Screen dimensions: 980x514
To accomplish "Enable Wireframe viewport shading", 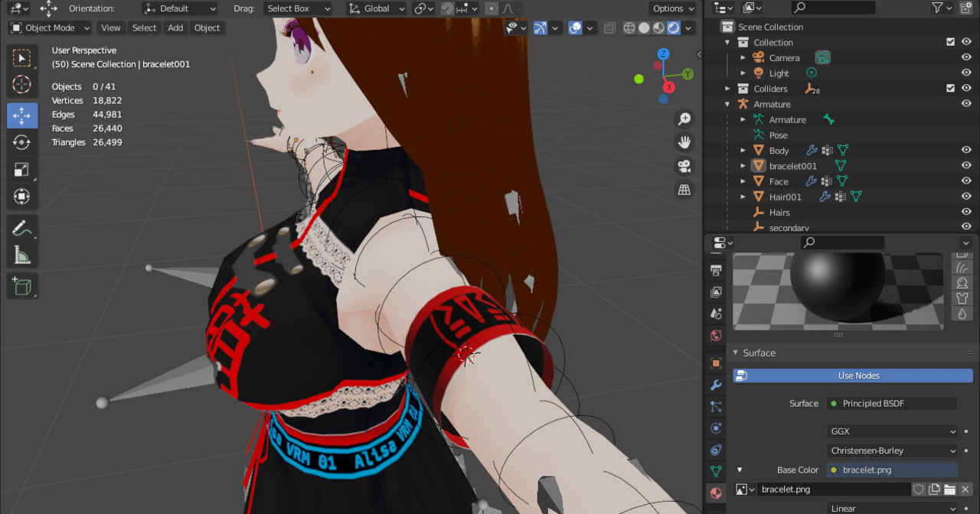I will 629,28.
